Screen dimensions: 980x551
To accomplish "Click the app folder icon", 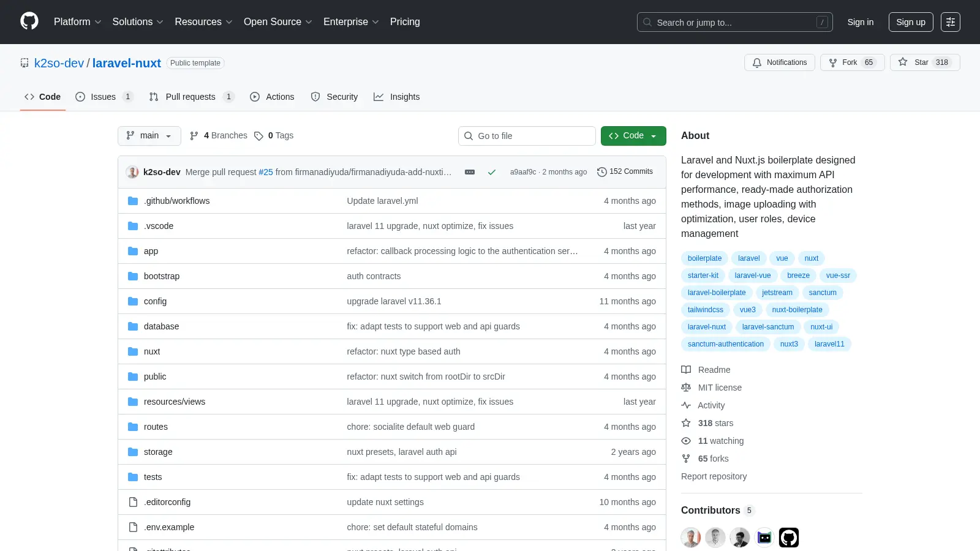I will (133, 251).
